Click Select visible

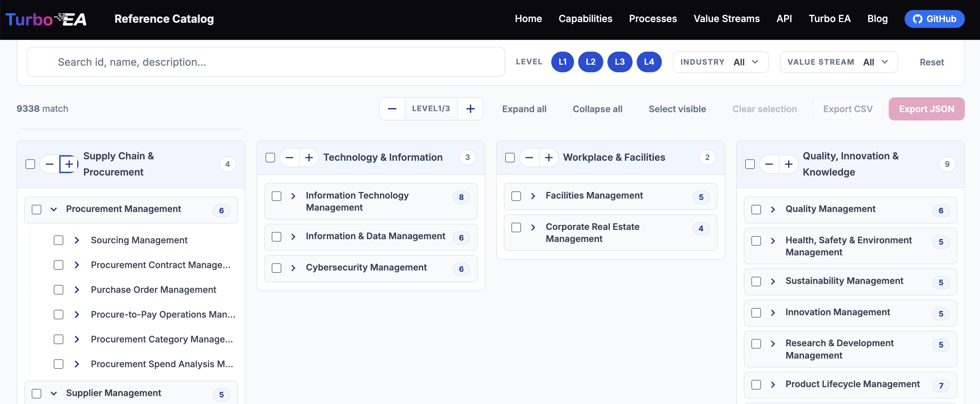[677, 109]
